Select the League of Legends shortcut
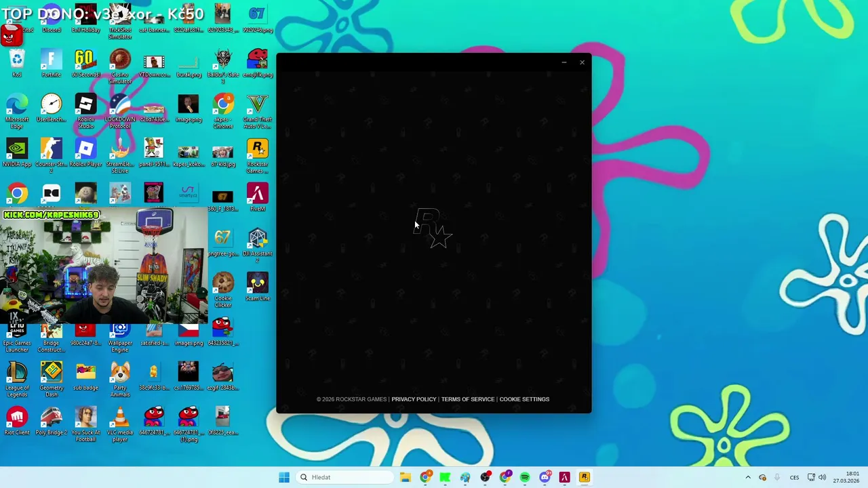This screenshot has height=488, width=868. (x=17, y=380)
